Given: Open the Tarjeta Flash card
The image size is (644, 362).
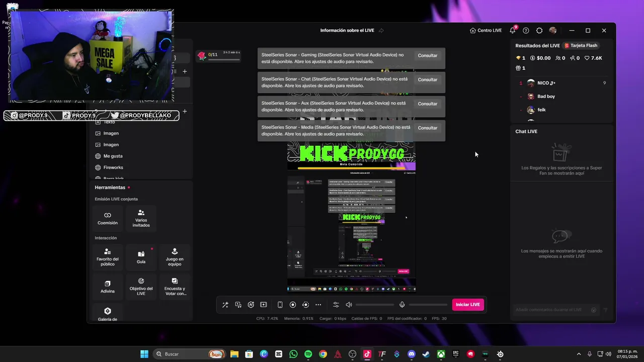Looking at the screenshot, I should (581, 45).
